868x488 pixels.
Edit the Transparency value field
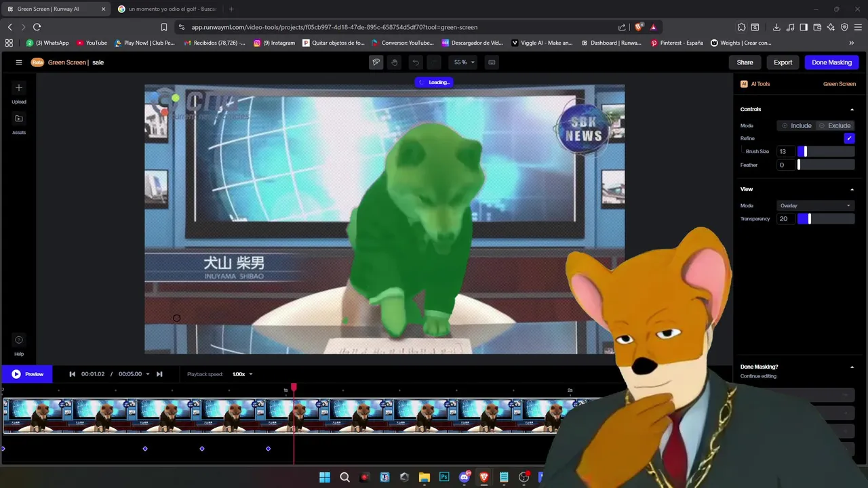[x=785, y=219]
